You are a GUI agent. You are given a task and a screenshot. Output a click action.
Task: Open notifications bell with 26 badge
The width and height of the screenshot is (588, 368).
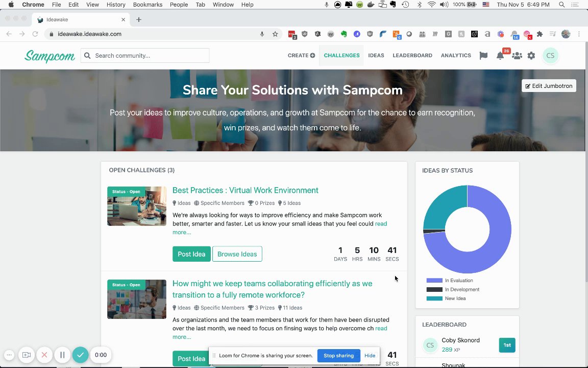tap(500, 56)
